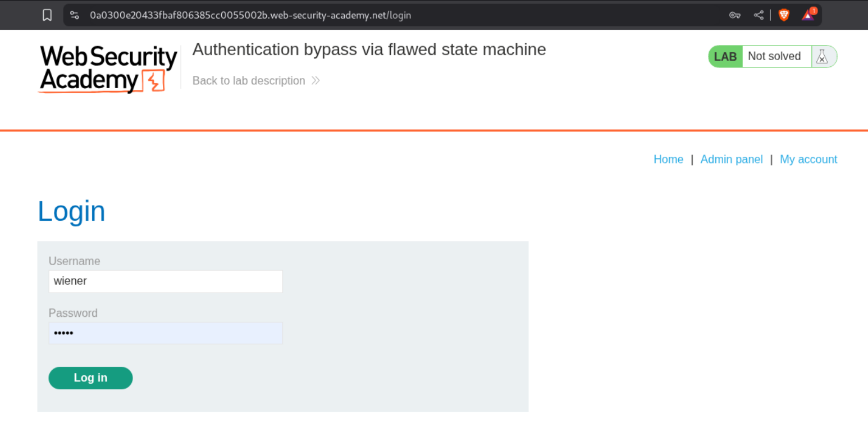The width and height of the screenshot is (868, 432).
Task: Click the green LAB status badge
Action: [725, 57]
